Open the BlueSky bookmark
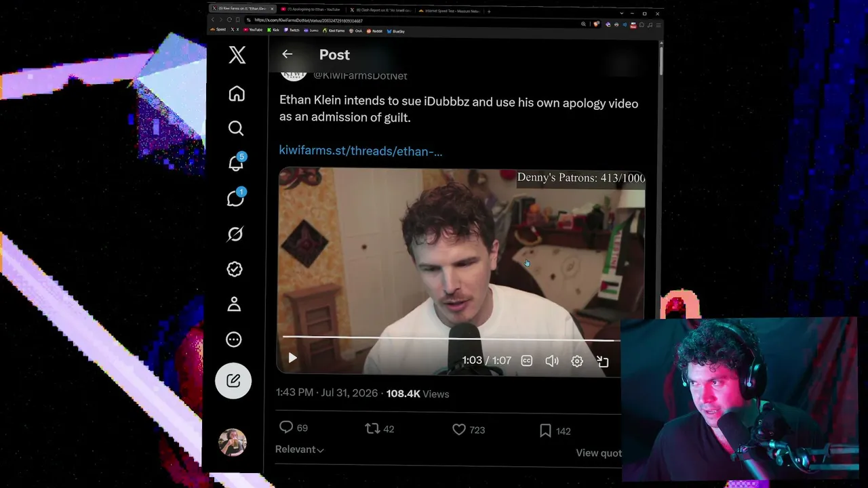The image size is (868, 488). (x=396, y=31)
